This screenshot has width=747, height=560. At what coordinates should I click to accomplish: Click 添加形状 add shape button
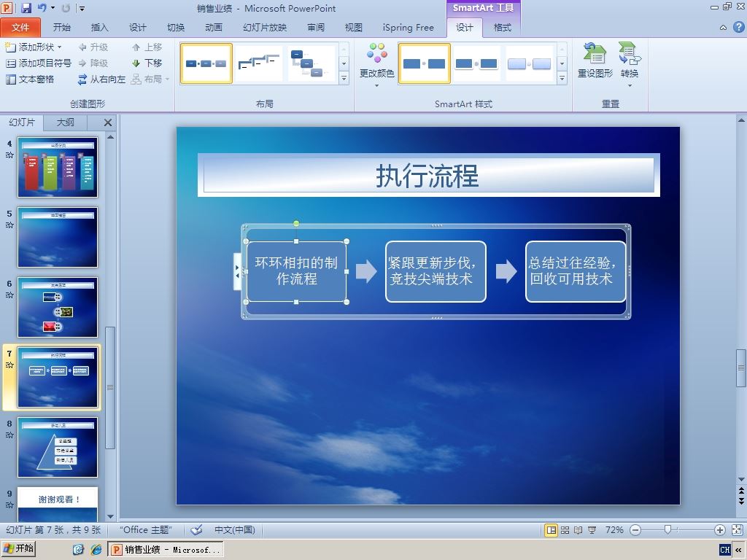pos(29,47)
